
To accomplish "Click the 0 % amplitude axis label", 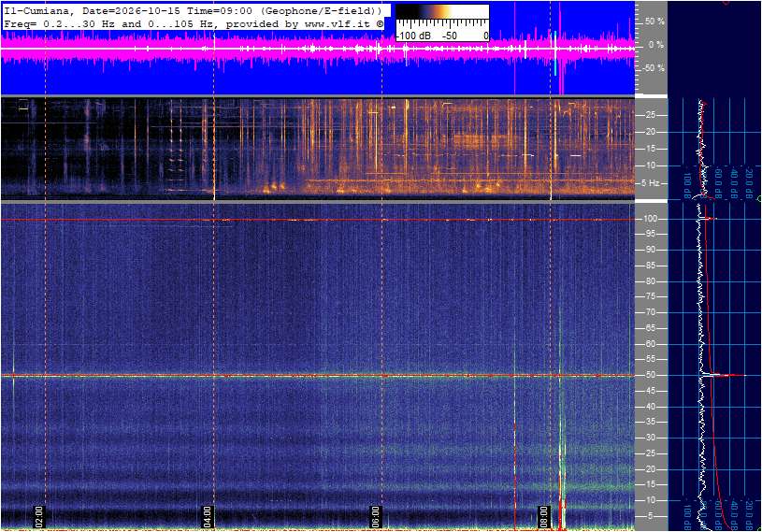I will pos(655,45).
